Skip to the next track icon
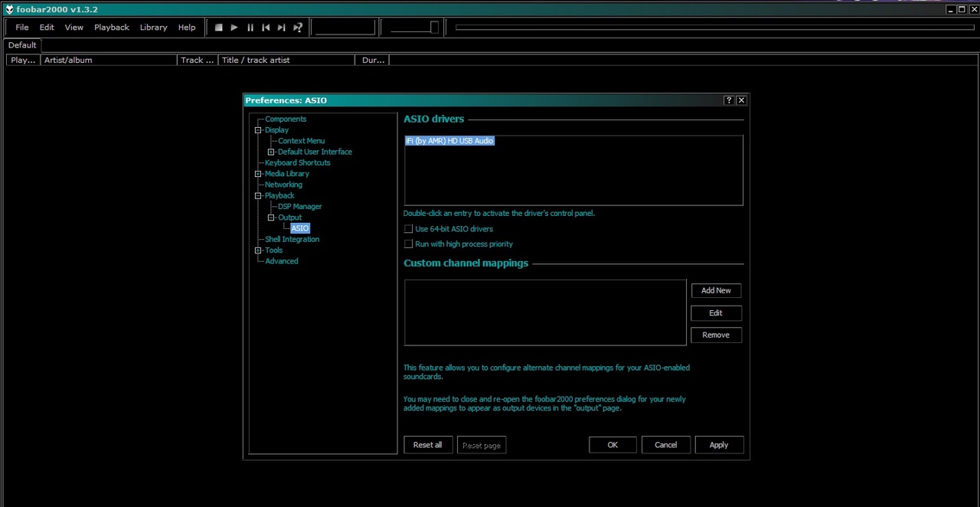This screenshot has width=980, height=507. [x=281, y=28]
